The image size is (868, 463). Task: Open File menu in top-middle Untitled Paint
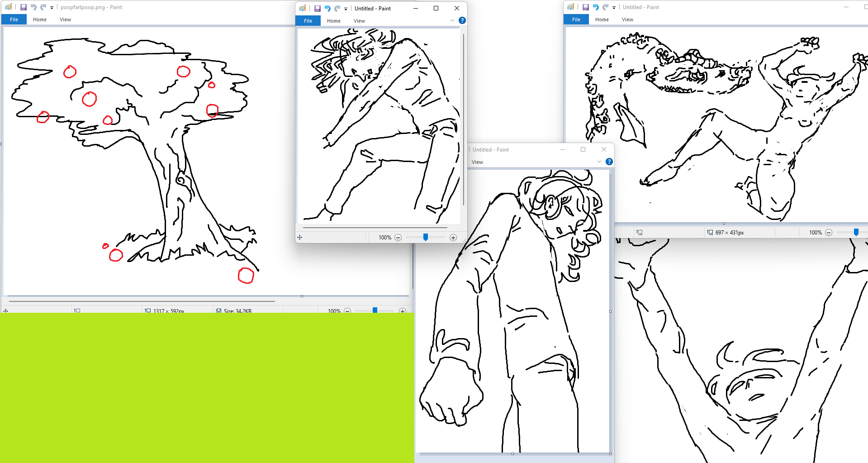click(308, 21)
